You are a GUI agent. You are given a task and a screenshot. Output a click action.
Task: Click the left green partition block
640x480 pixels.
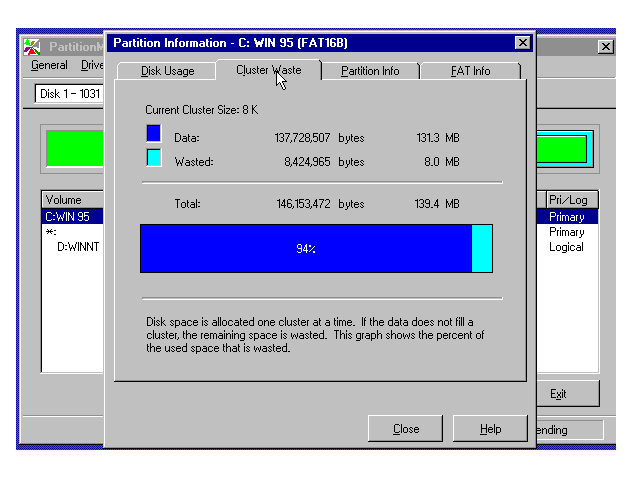(x=75, y=149)
